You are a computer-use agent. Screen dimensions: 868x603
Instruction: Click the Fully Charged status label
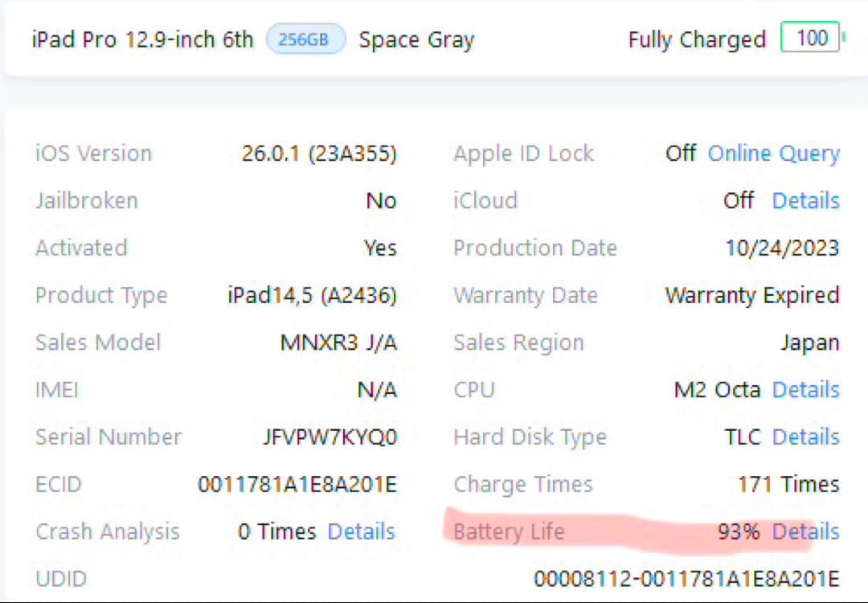pos(697,39)
